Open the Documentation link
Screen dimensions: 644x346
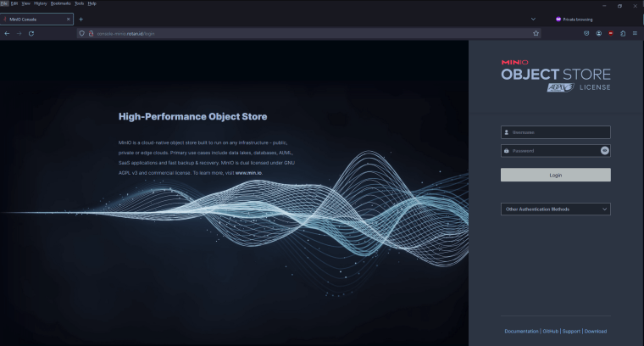[x=521, y=332]
